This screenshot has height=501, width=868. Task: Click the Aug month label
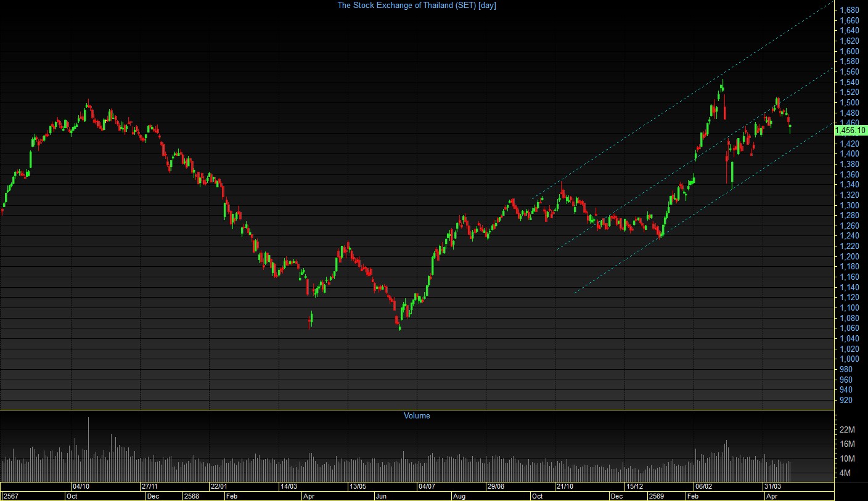point(459,496)
